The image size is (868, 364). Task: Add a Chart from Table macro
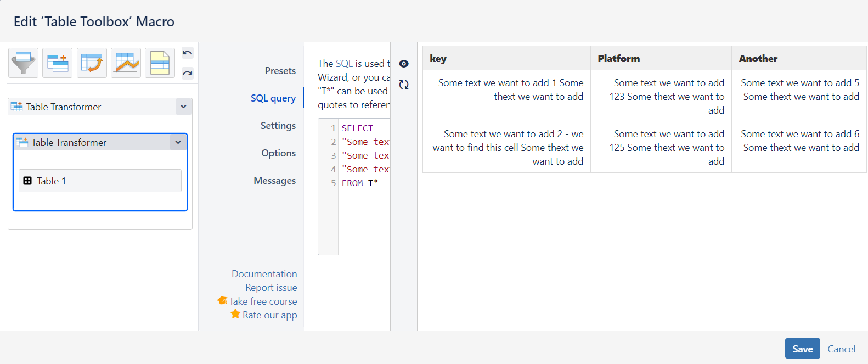pyautogui.click(x=126, y=63)
